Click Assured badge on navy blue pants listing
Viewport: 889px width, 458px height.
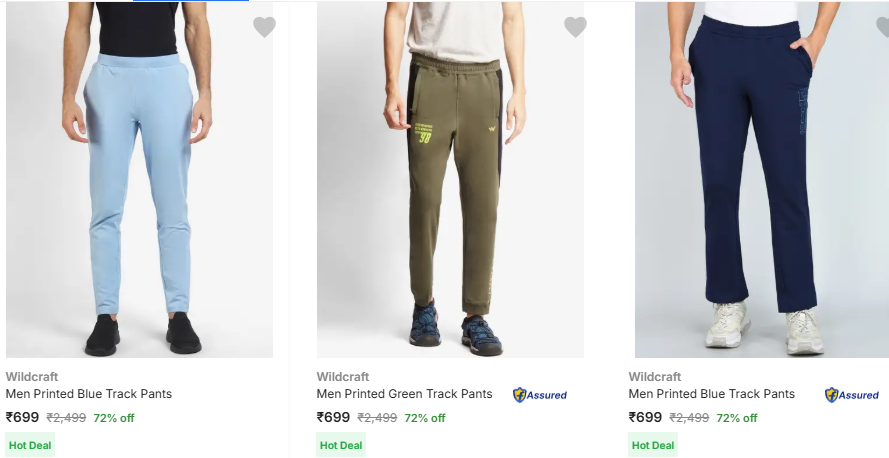pyautogui.click(x=852, y=395)
